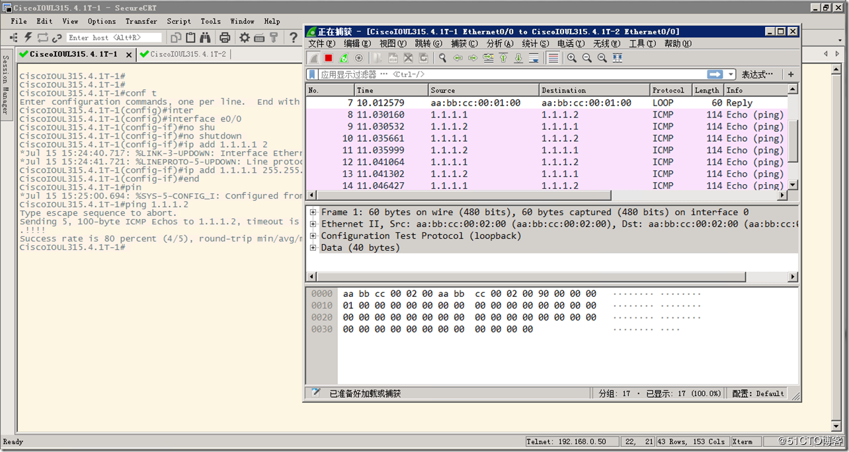849x452 pixels.
Task: Click the Find binoculars icon in SecureCRT
Action: pos(205,37)
